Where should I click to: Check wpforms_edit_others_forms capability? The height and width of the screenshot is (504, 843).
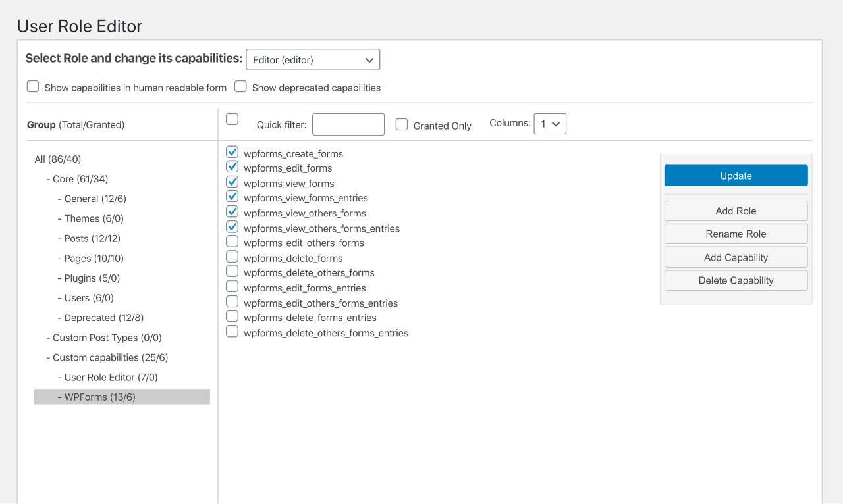click(232, 241)
